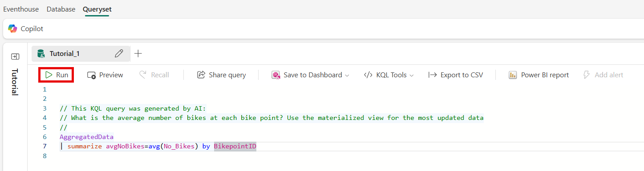Create a Power BI report
This screenshot has height=171, width=644.
click(539, 75)
